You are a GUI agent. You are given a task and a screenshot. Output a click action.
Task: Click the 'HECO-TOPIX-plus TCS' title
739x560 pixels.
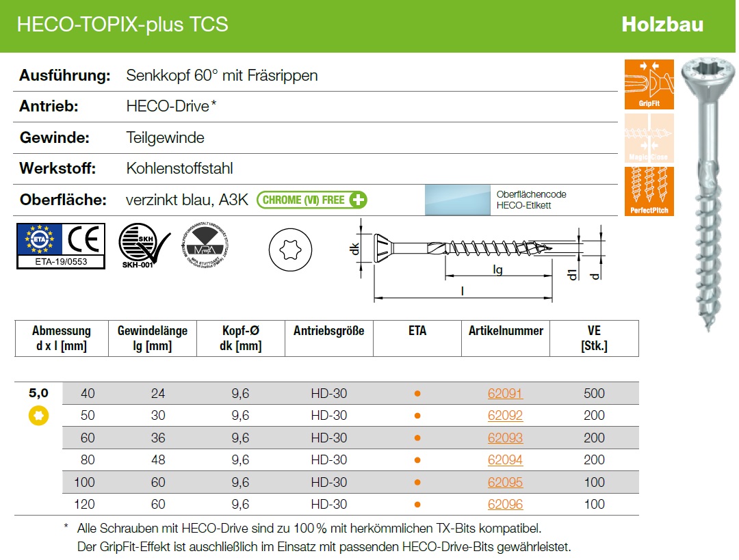(122, 25)
